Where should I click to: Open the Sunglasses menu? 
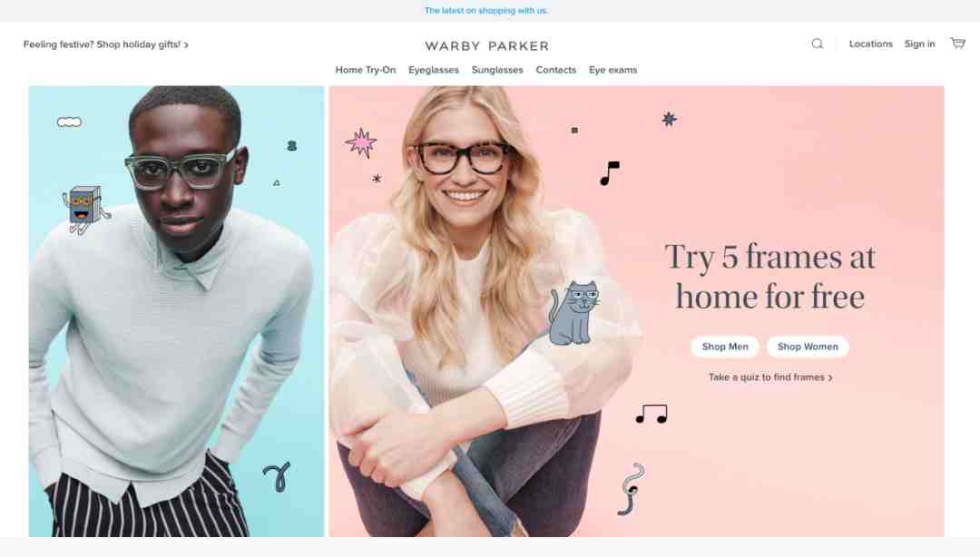tap(497, 70)
